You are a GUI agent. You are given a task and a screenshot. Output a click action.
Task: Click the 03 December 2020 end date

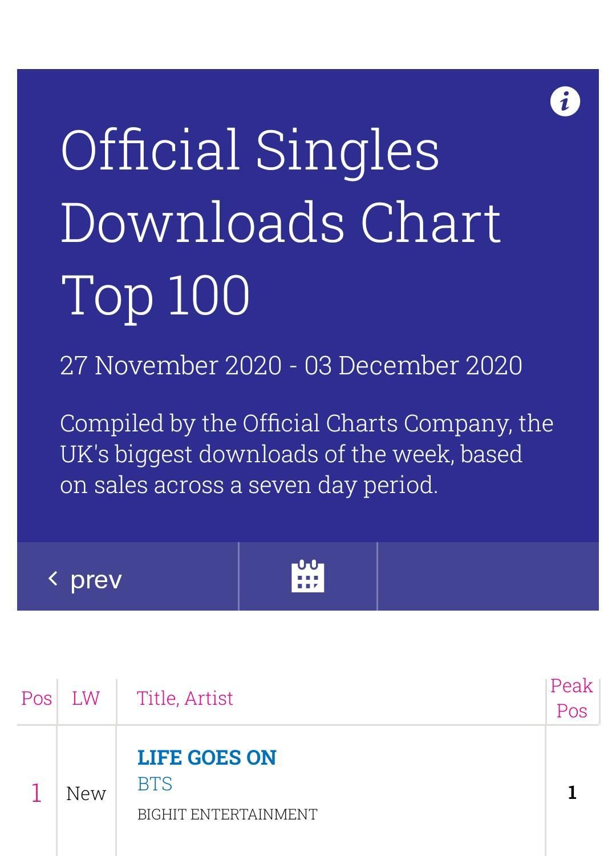point(414,365)
